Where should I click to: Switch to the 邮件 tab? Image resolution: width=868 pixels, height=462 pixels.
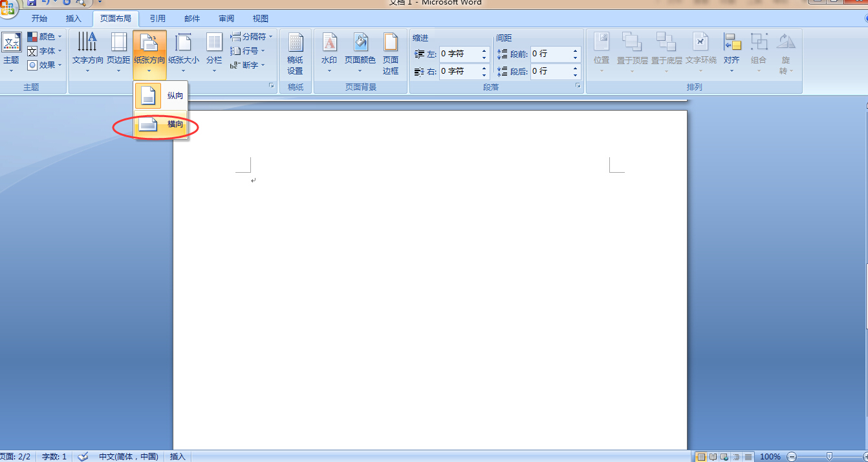[192, 19]
